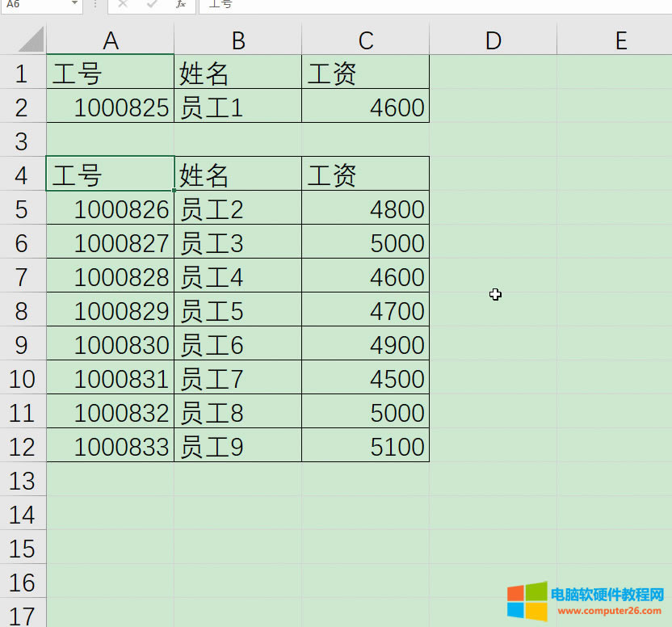
Task: Click the 姓名 header cell in row 4
Action: 237,175
